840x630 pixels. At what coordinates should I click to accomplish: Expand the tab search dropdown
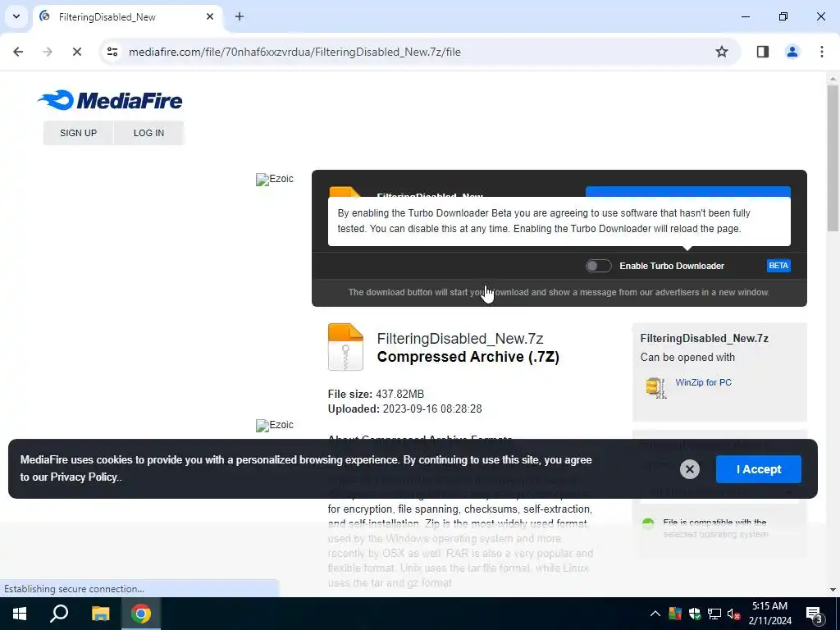[x=16, y=16]
